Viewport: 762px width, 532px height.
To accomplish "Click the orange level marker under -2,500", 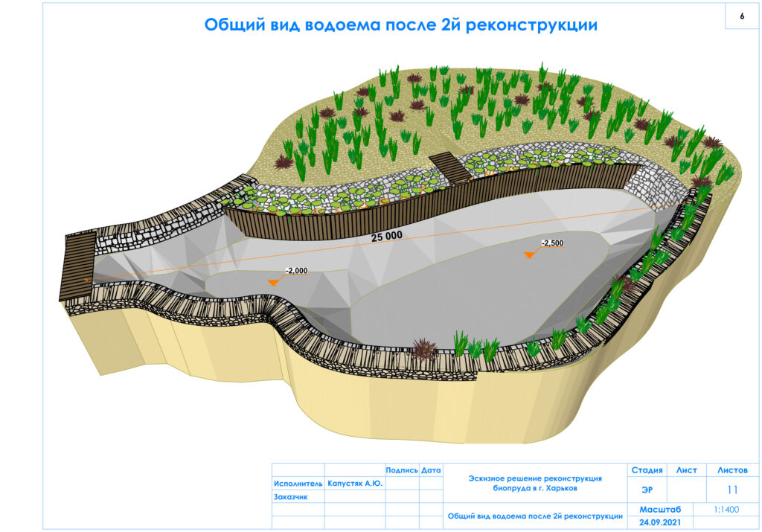I will [x=529, y=254].
